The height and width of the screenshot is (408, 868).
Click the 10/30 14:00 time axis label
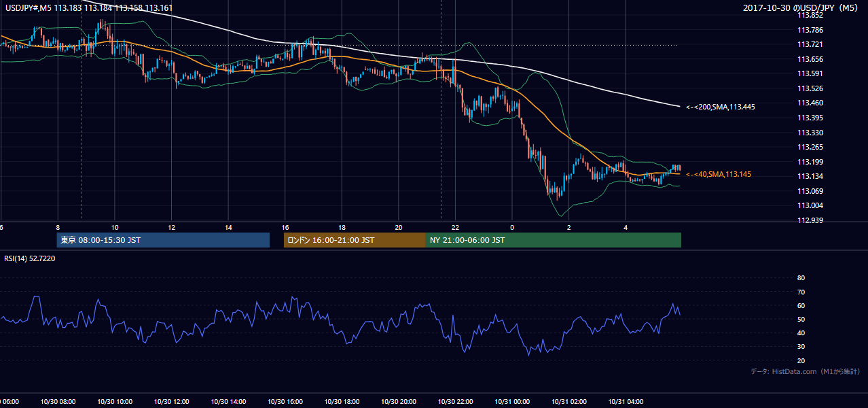pyautogui.click(x=228, y=402)
